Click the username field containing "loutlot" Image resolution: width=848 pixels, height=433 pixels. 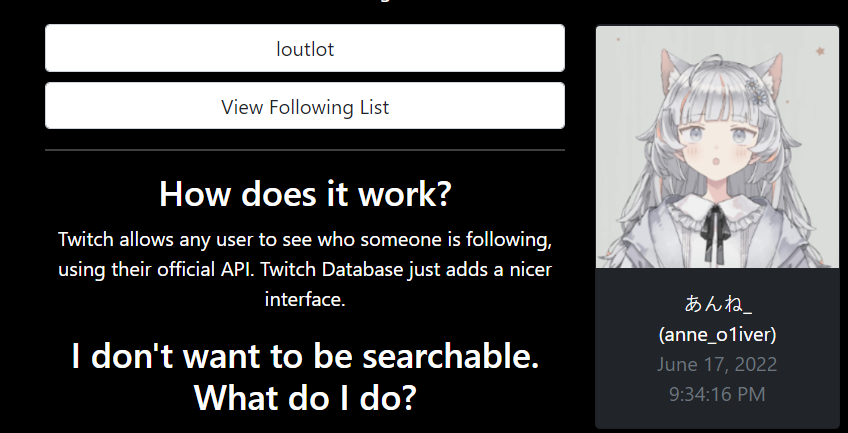[x=304, y=48]
